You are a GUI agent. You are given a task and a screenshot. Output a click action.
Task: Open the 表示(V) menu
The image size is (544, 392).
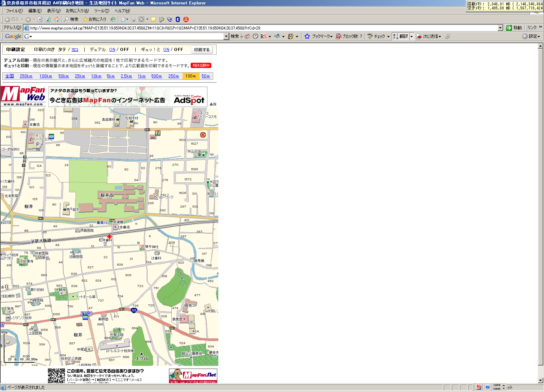click(54, 11)
